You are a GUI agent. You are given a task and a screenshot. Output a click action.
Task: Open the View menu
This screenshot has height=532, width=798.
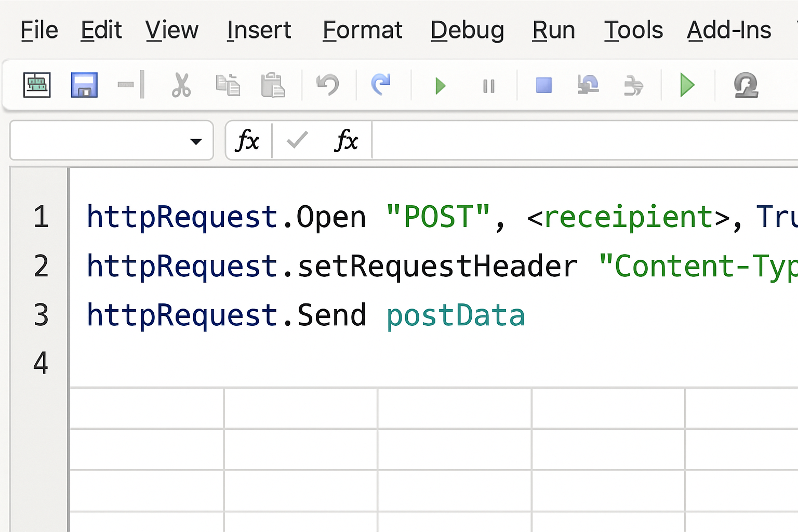(x=172, y=30)
